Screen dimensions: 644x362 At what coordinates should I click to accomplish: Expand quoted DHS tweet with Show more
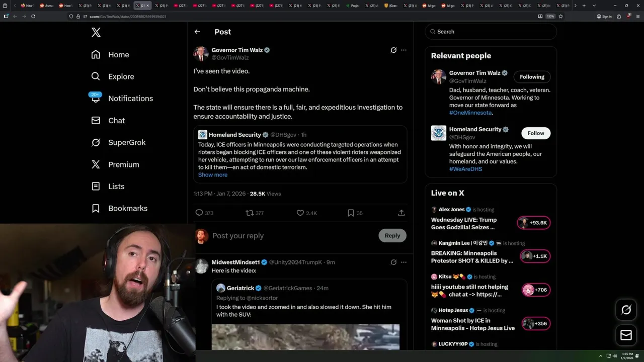pos(213,175)
